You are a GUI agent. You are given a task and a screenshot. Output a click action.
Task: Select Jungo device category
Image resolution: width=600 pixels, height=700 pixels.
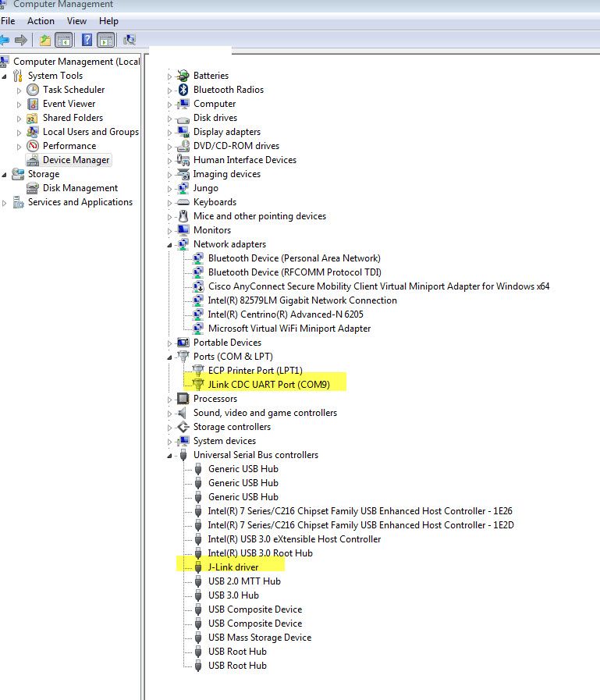pyautogui.click(x=205, y=188)
